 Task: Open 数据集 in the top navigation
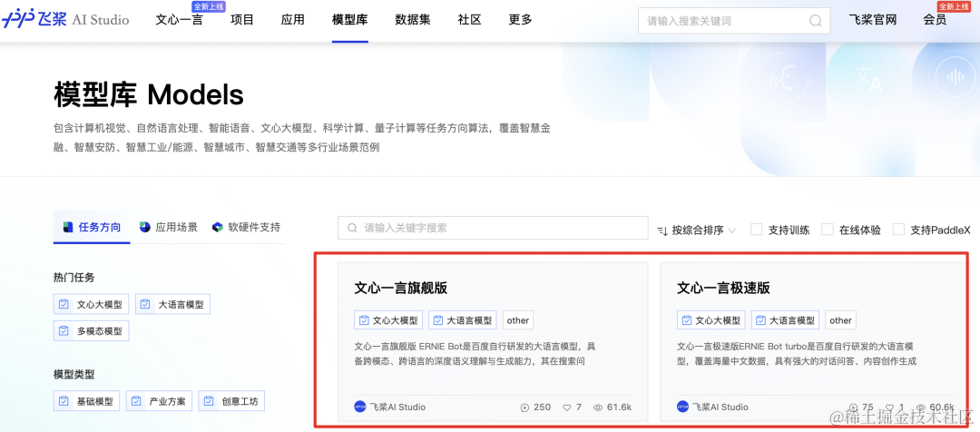click(x=413, y=20)
